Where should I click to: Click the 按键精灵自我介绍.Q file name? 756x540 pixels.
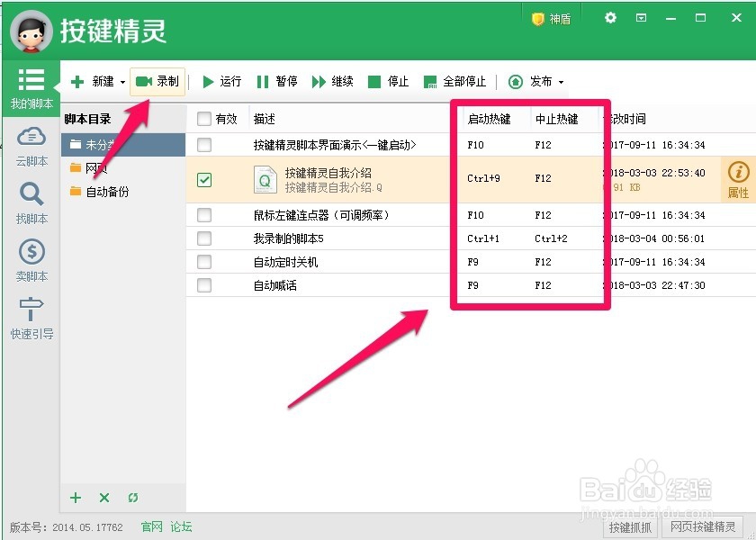(x=333, y=187)
